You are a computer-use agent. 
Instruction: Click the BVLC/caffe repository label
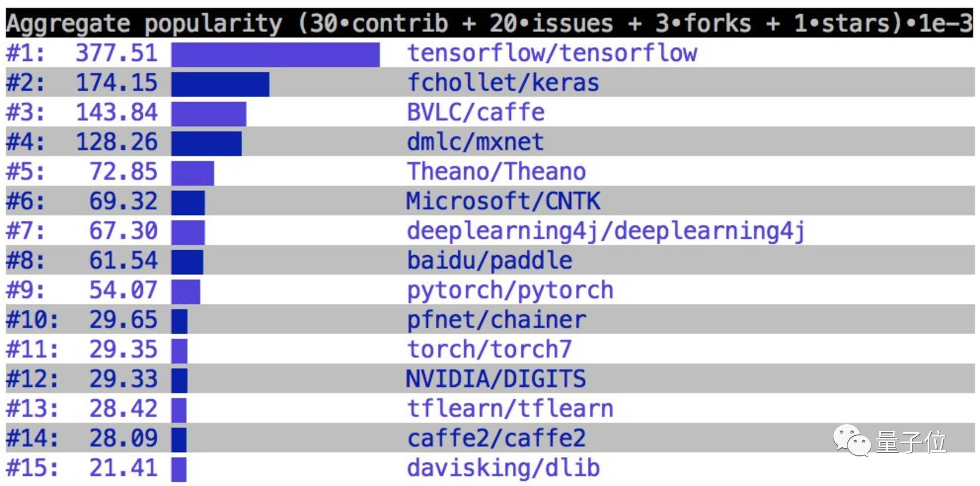tap(476, 112)
